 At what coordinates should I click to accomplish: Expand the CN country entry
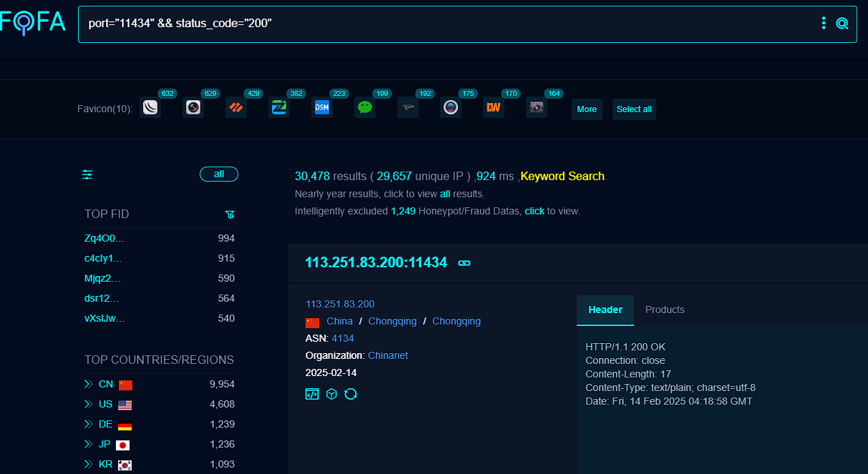click(x=89, y=385)
